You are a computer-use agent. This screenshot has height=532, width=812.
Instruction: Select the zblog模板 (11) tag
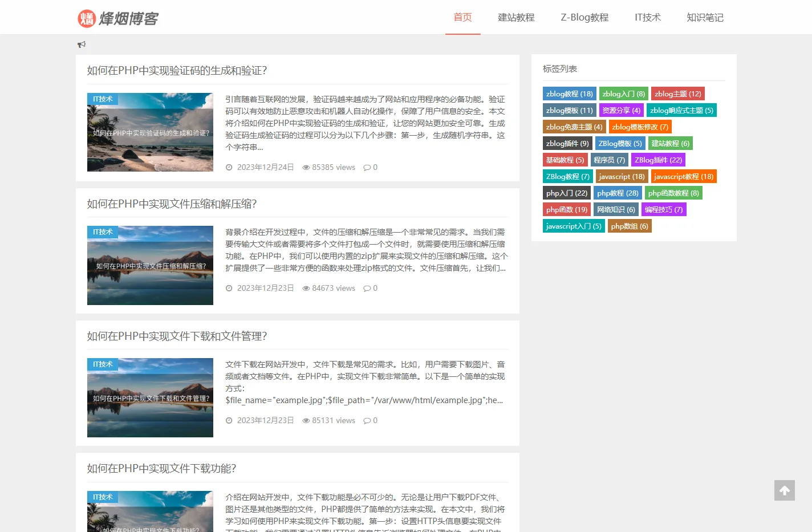tap(569, 110)
